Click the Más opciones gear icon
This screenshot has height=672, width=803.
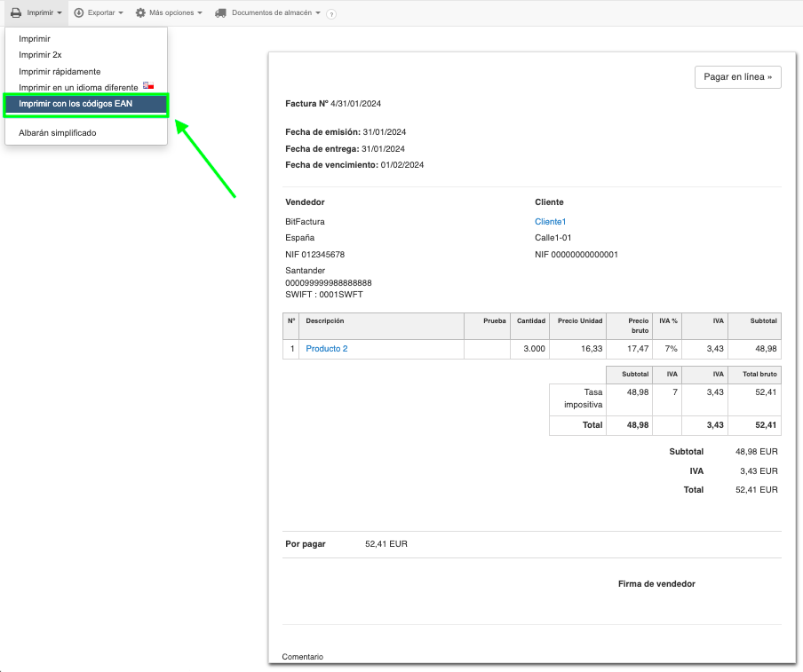click(140, 13)
